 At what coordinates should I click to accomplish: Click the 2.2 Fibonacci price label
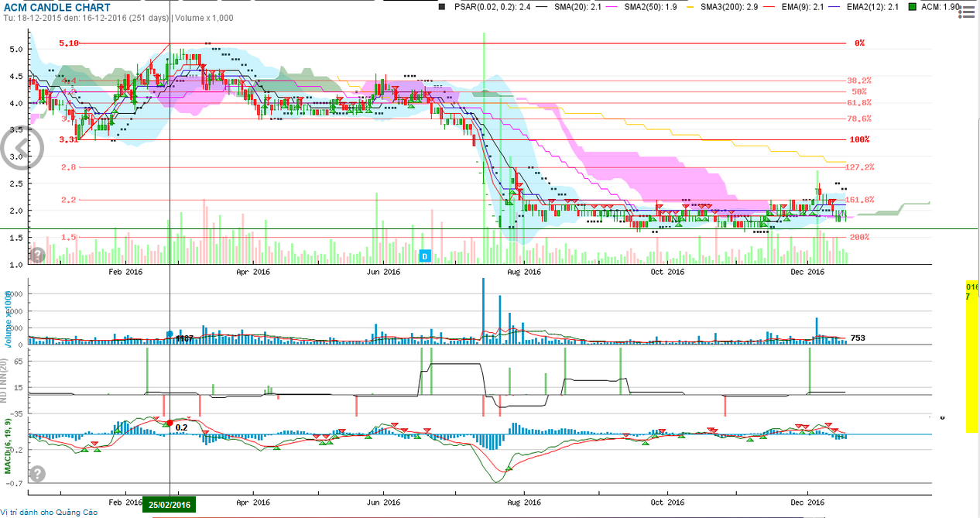click(68, 200)
